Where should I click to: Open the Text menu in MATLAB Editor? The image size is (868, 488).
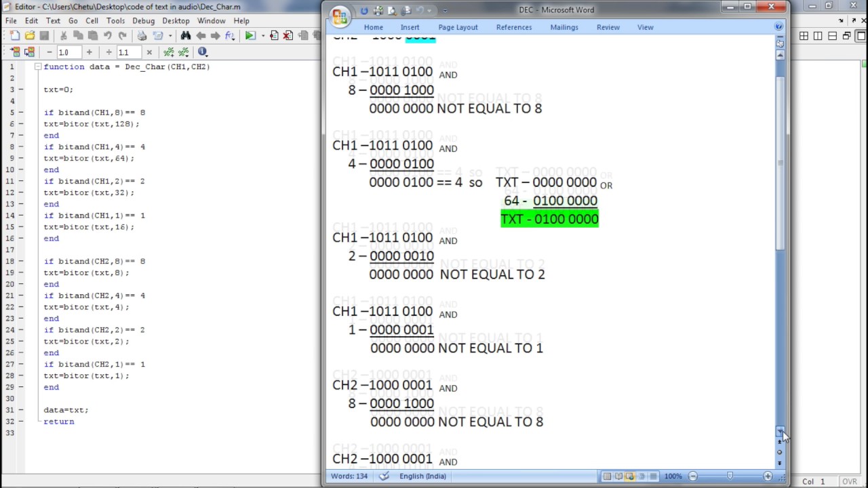coord(53,21)
